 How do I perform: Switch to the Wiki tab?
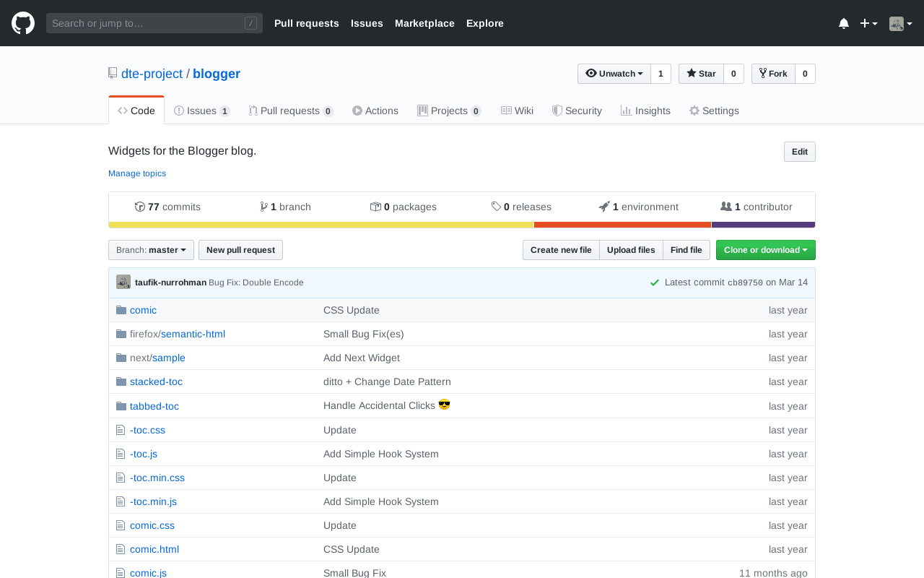(517, 111)
